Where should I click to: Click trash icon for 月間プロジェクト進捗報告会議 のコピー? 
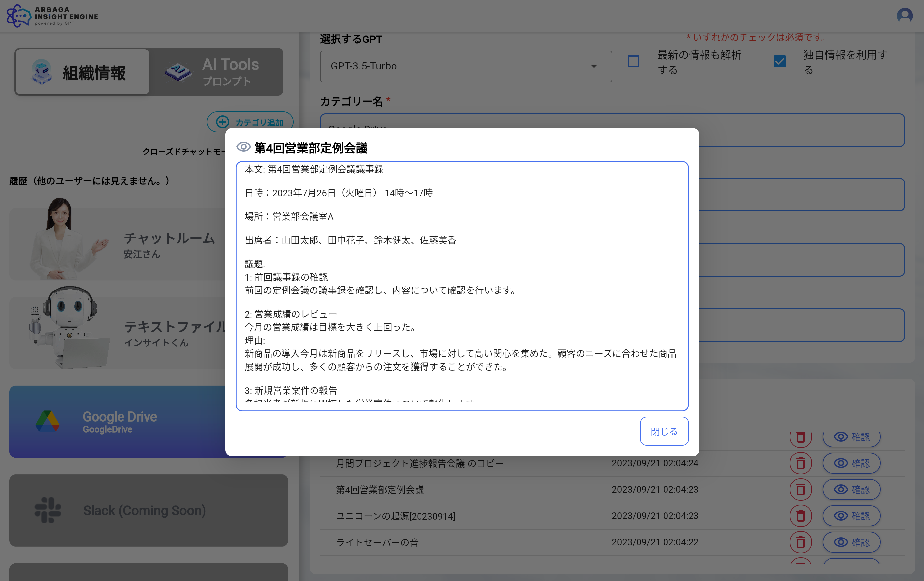pos(801,463)
